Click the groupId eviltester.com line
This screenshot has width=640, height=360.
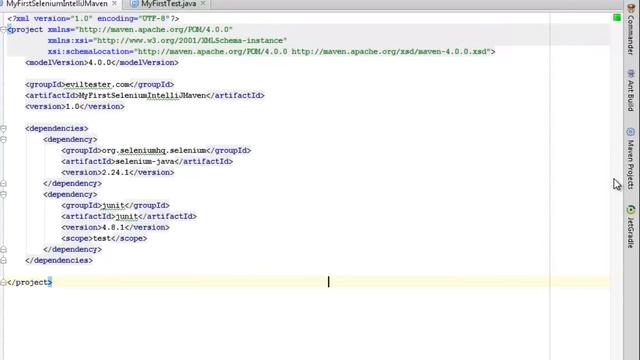[x=100, y=85]
